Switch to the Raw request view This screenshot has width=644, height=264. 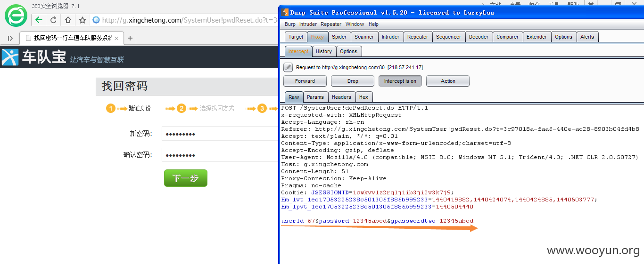click(x=294, y=97)
